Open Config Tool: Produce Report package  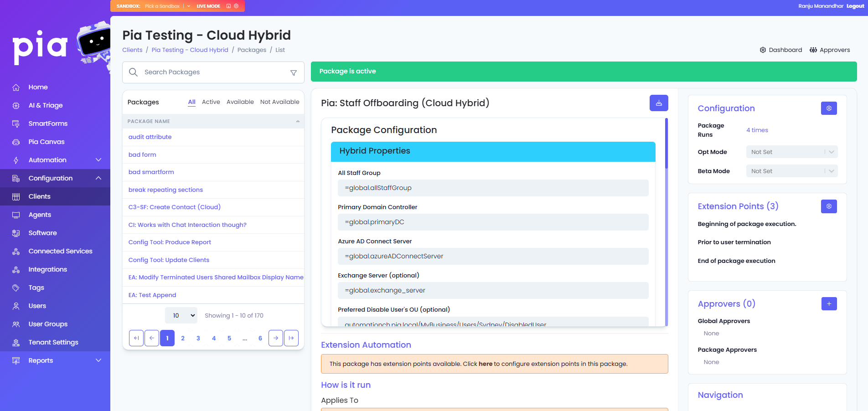tap(170, 242)
